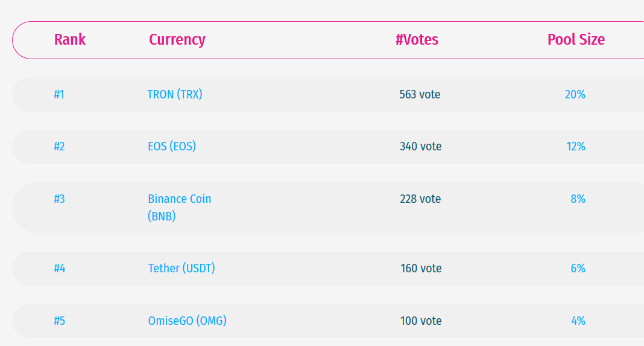Select the #4 rank entry
The height and width of the screenshot is (346, 644).
(x=59, y=269)
